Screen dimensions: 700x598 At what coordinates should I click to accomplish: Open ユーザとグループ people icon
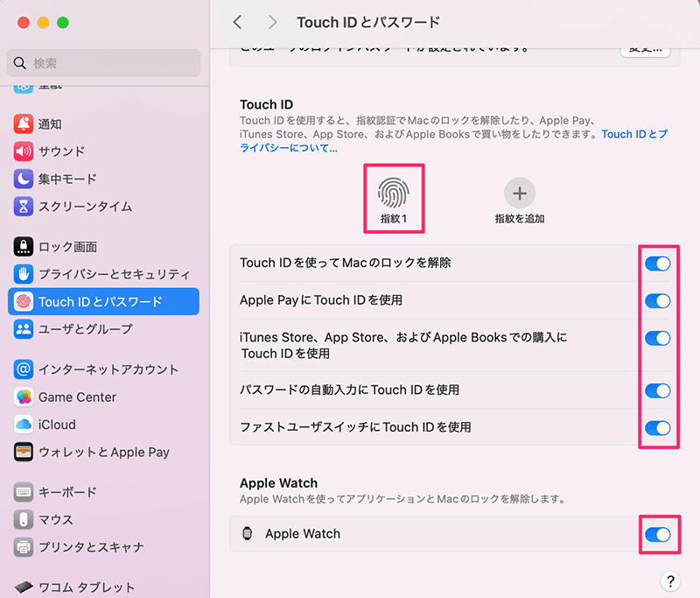pos(24,329)
